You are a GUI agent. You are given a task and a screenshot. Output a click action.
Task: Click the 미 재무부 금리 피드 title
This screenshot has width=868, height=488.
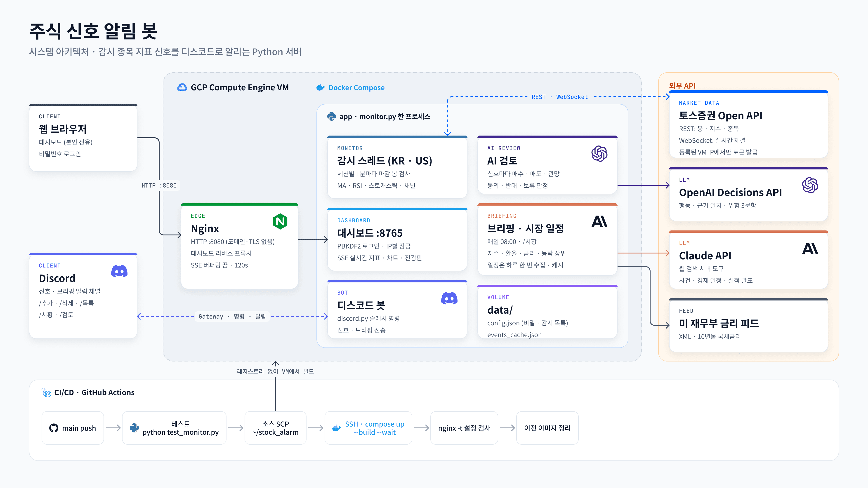point(719,323)
